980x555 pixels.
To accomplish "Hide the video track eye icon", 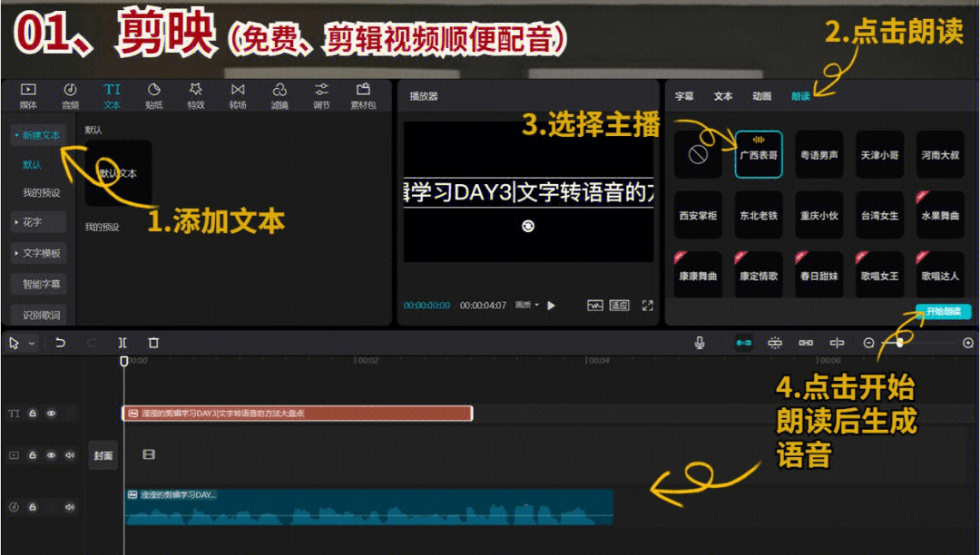I will point(51,455).
